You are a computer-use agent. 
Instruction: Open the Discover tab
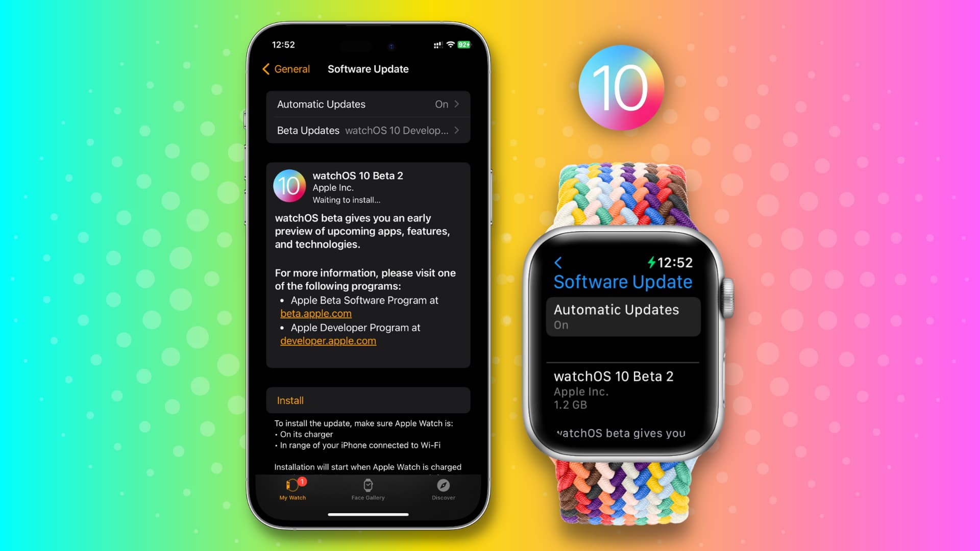click(443, 489)
